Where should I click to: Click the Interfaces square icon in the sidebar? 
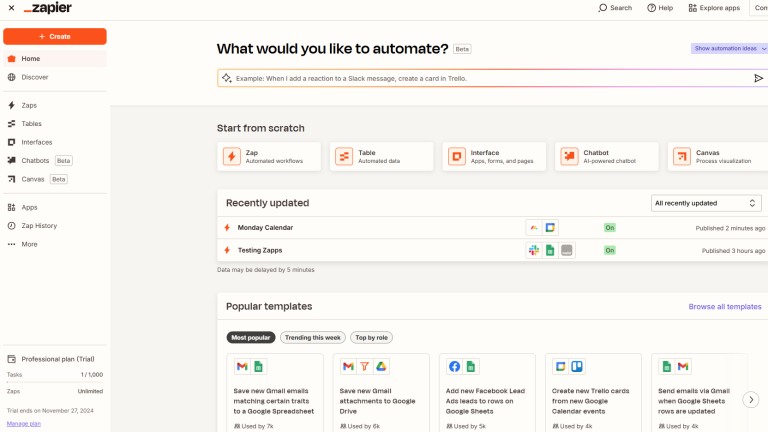tap(12, 142)
